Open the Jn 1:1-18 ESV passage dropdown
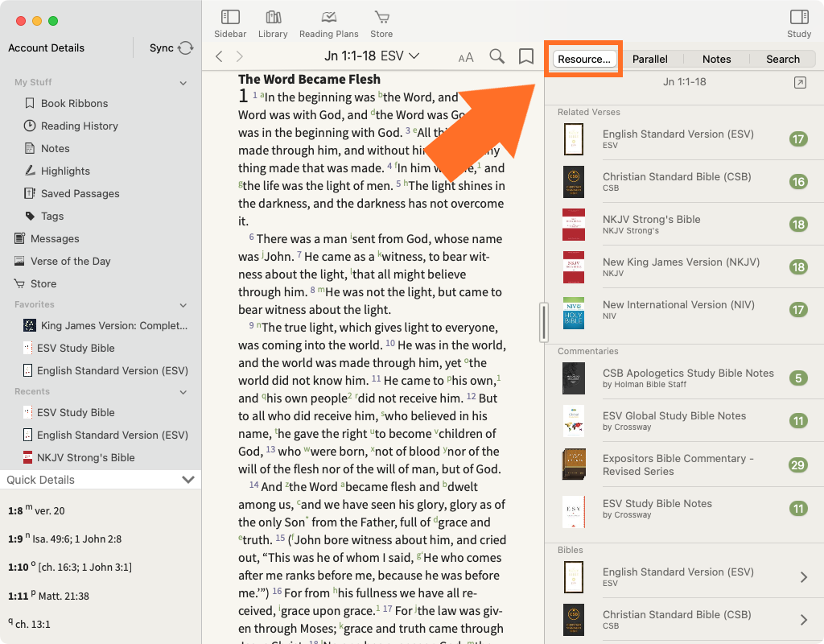Viewport: 824px width, 644px height. click(x=372, y=56)
